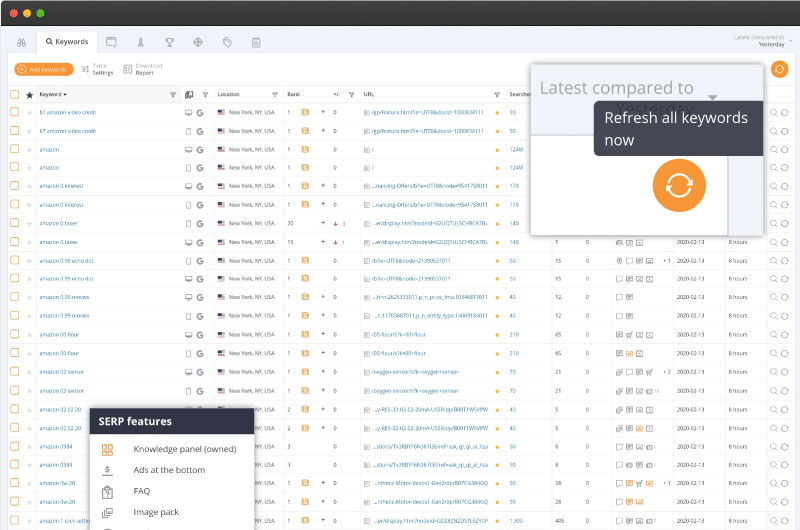Image resolution: width=800 pixels, height=530 pixels.
Task: Open the clipboard reports tab icon
Action: tap(256, 42)
